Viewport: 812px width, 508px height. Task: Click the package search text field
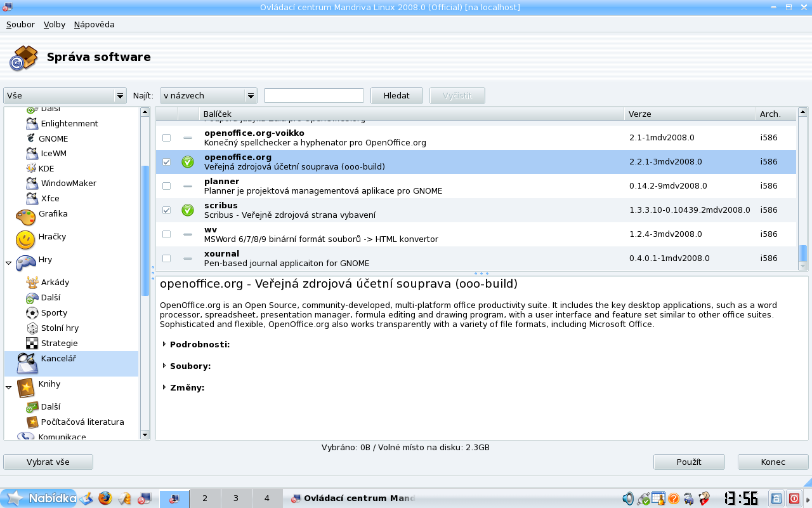[x=314, y=95]
